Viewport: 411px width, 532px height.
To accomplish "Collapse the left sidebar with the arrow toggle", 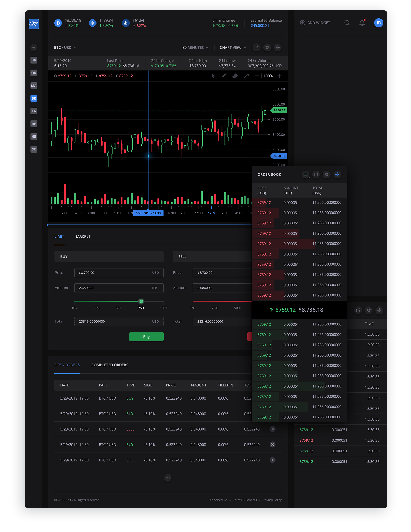I will 34,48.
